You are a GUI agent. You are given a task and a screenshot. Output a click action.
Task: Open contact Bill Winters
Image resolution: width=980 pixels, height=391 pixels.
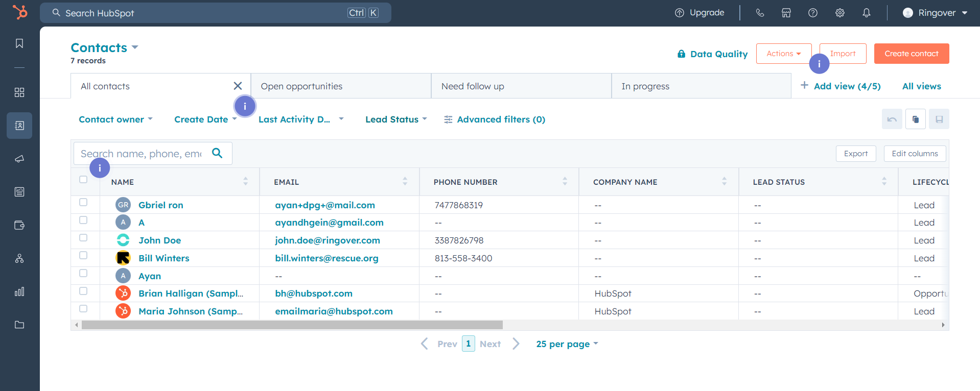coord(164,258)
